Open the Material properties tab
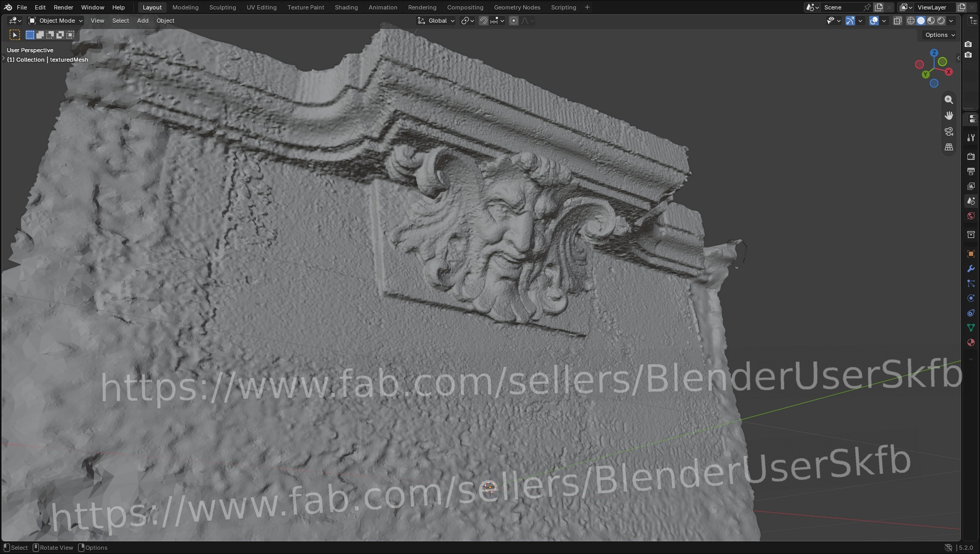 [970, 343]
